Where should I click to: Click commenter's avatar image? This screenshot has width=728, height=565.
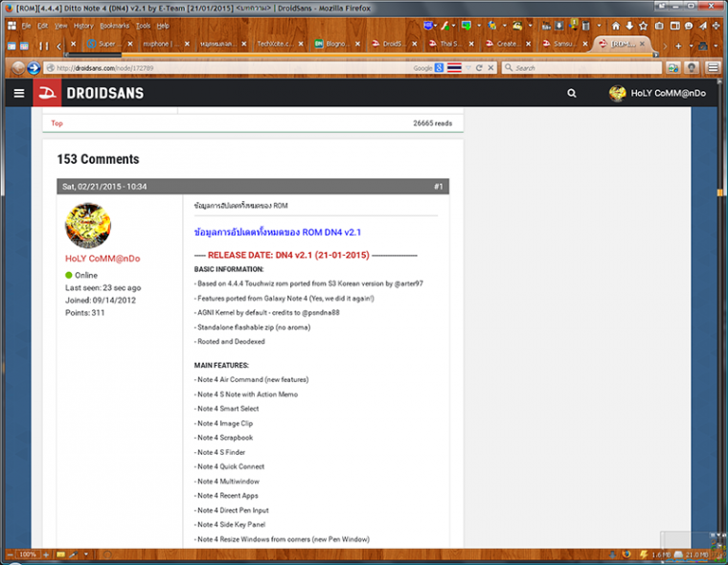coord(88,226)
